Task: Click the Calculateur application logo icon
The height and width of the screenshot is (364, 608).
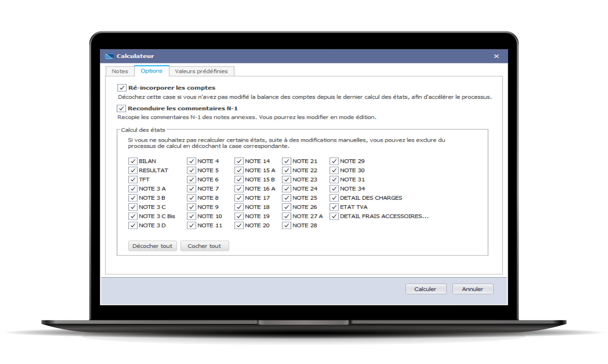Action: tap(110, 56)
